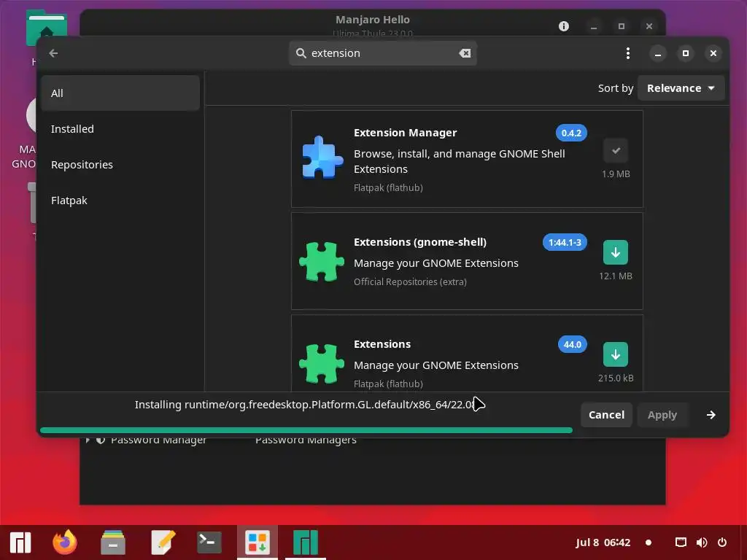Click the installing runtime status text
The width and height of the screenshot is (747, 560).
pos(305,405)
